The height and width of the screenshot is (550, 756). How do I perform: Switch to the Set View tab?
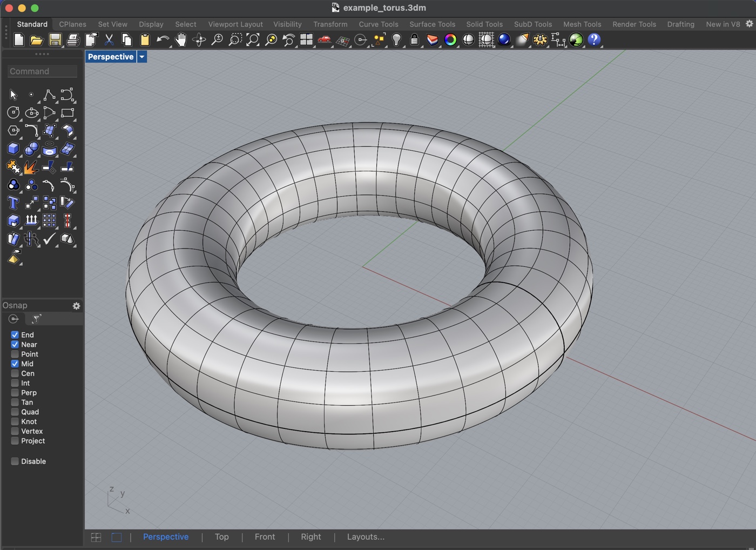[x=112, y=24]
